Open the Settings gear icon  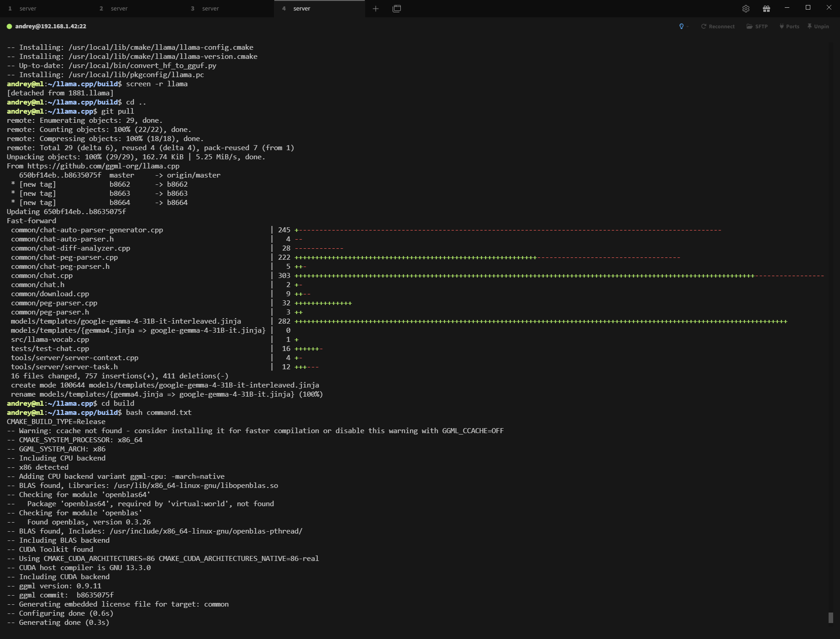tap(745, 9)
